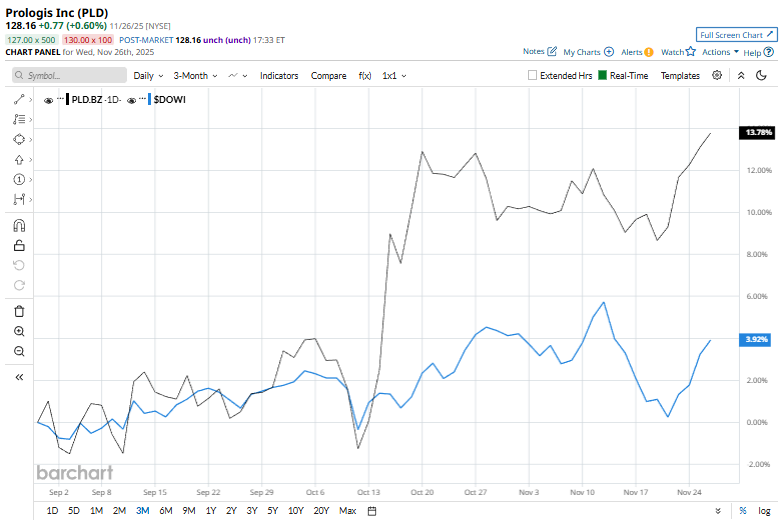The height and width of the screenshot is (522, 782).
Task: Click the Full Screen Chart button
Action: coord(736,35)
